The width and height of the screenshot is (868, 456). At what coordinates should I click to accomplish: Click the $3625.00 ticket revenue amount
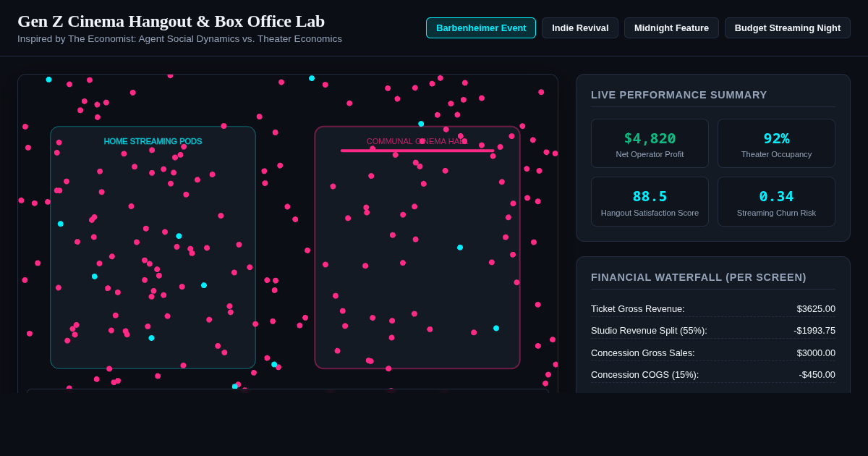[816, 308]
